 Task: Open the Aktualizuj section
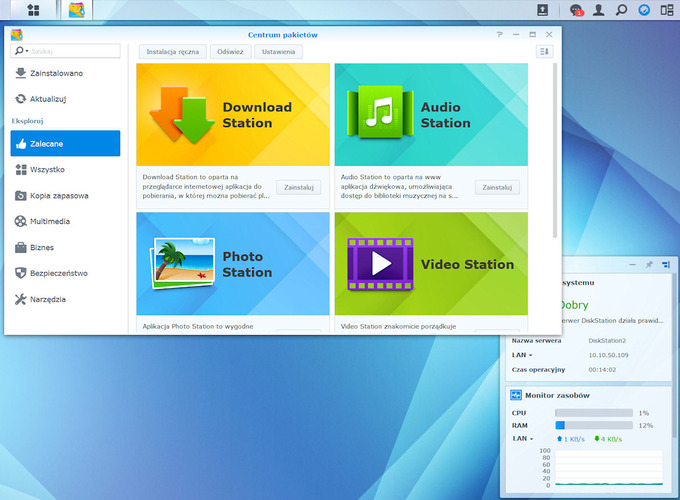coord(65,99)
